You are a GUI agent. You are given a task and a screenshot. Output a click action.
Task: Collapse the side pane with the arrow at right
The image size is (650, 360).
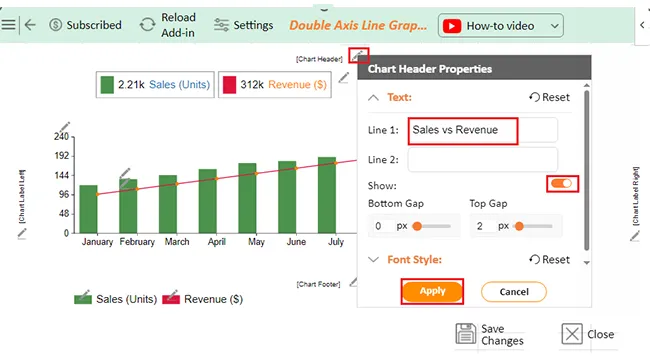[x=642, y=25]
